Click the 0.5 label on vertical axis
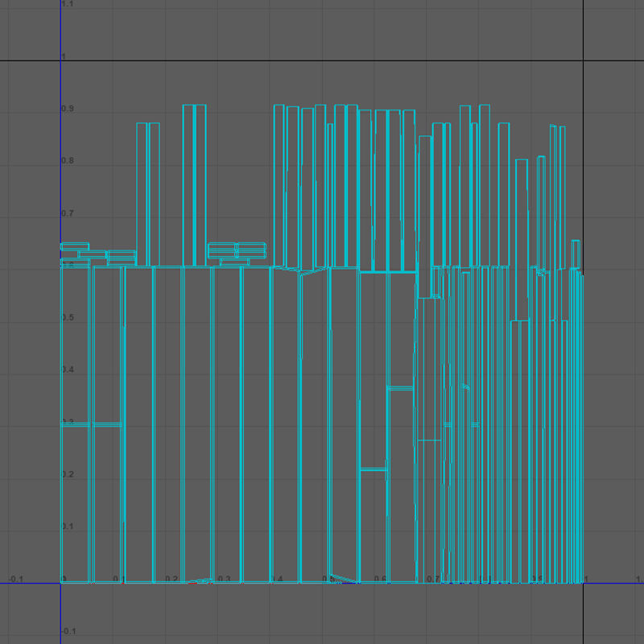Viewport: 644px width, 644px height. click(68, 317)
